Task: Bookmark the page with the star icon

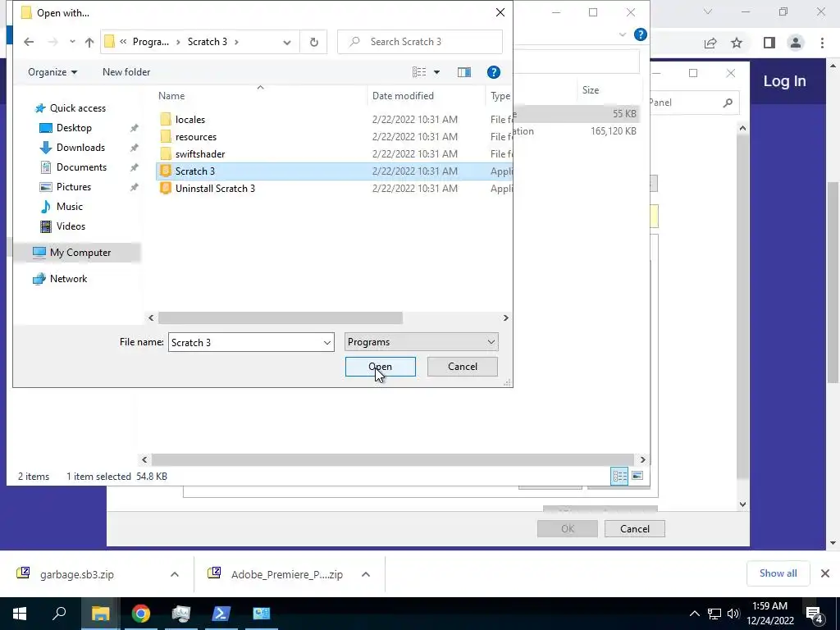Action: 737,43
